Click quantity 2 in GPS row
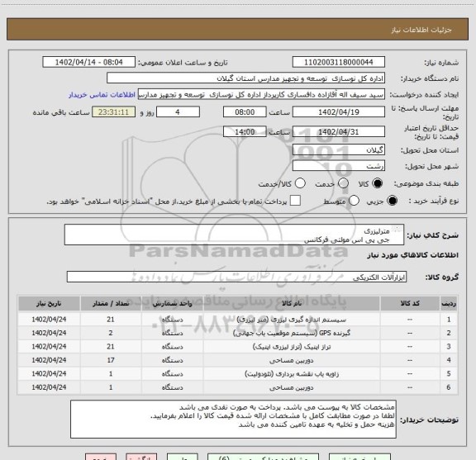Viewport: 476px width, 460px height. (x=111, y=333)
